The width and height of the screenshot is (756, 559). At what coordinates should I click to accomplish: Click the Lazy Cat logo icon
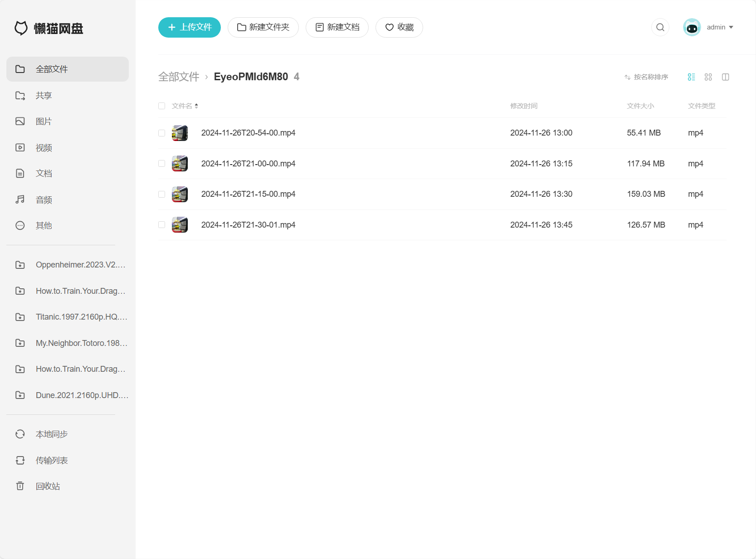[x=21, y=28]
